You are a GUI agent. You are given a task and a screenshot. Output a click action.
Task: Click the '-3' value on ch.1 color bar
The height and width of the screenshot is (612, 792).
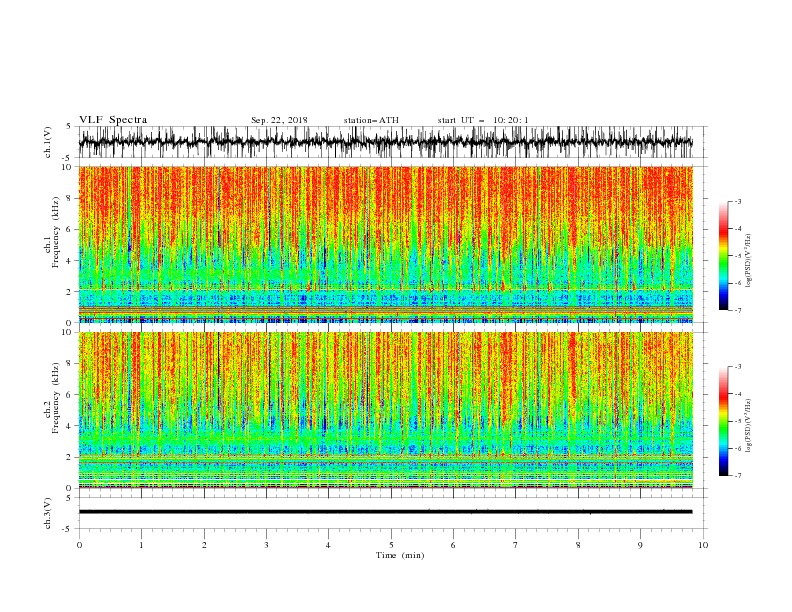point(737,201)
